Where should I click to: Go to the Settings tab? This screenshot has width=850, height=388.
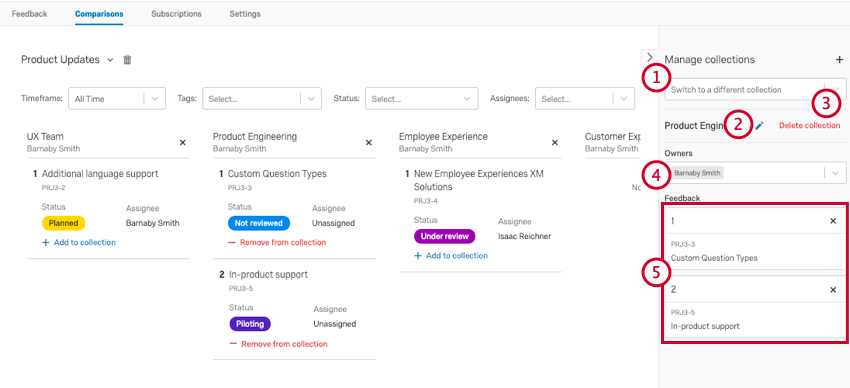244,14
